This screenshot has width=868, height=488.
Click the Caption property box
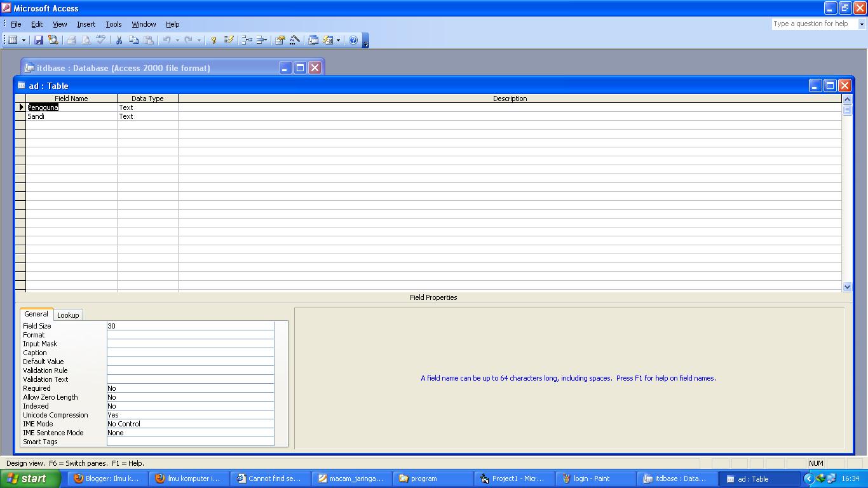(191, 353)
